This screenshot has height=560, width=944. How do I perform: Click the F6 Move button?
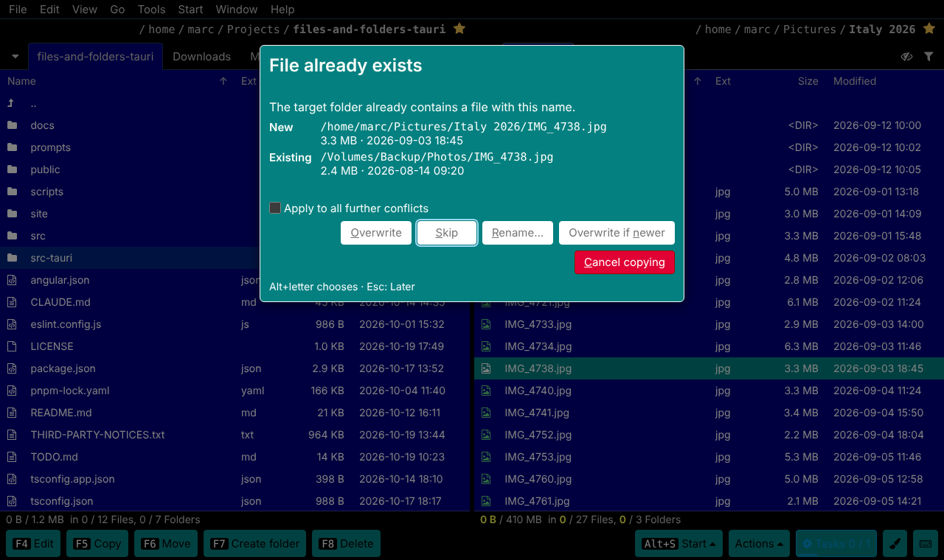[x=166, y=544]
